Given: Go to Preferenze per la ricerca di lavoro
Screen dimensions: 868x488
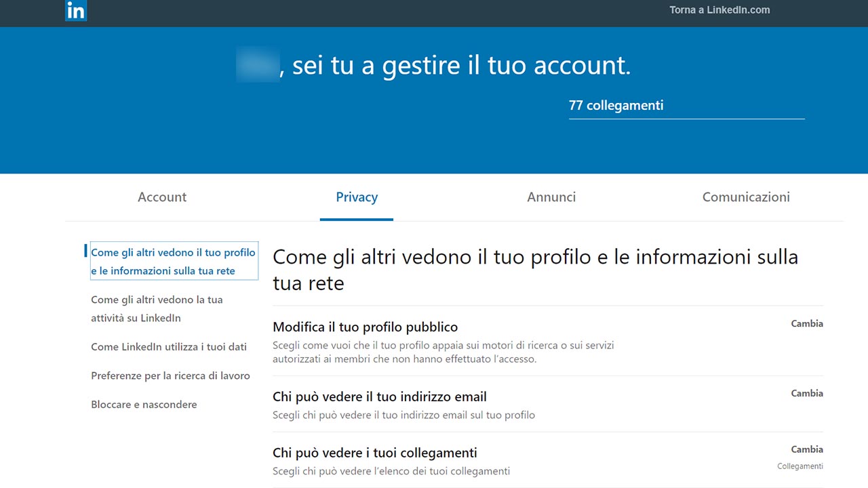Looking at the screenshot, I should coord(170,375).
